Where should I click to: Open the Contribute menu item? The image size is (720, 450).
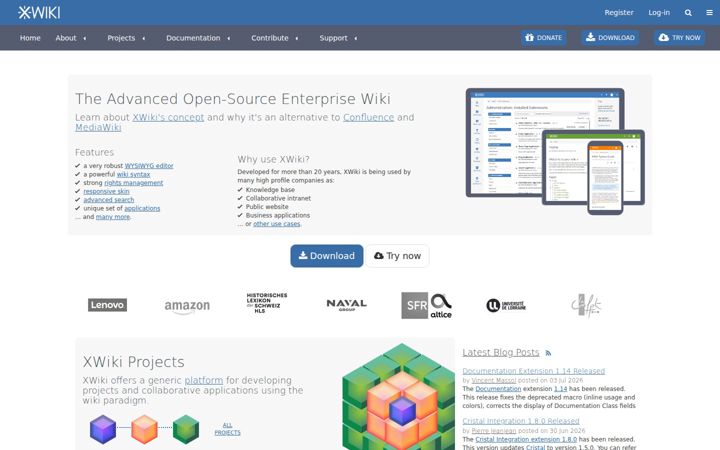coord(270,38)
